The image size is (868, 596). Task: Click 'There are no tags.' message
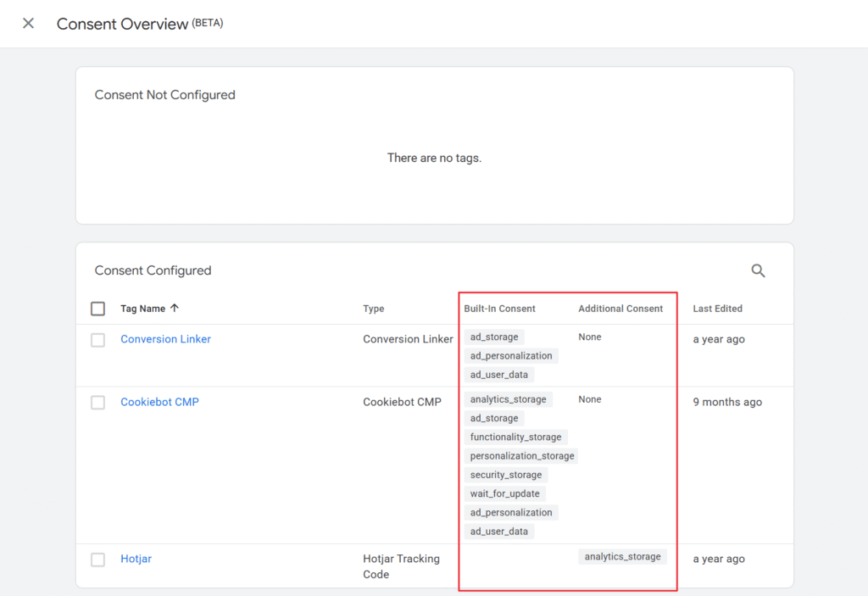(x=434, y=158)
